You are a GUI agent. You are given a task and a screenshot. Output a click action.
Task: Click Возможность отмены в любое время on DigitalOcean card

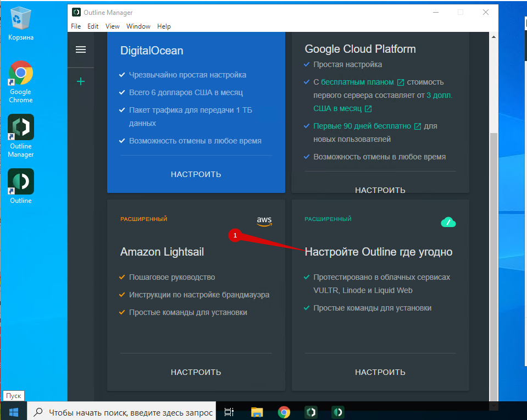tap(195, 141)
